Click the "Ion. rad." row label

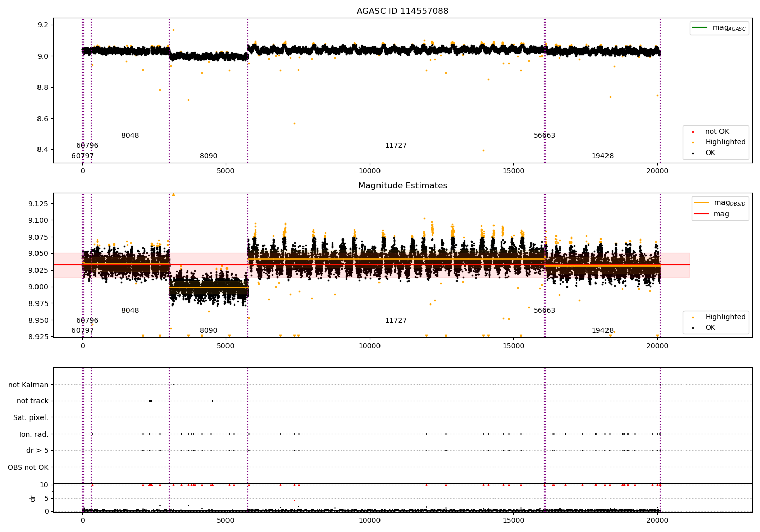point(34,434)
